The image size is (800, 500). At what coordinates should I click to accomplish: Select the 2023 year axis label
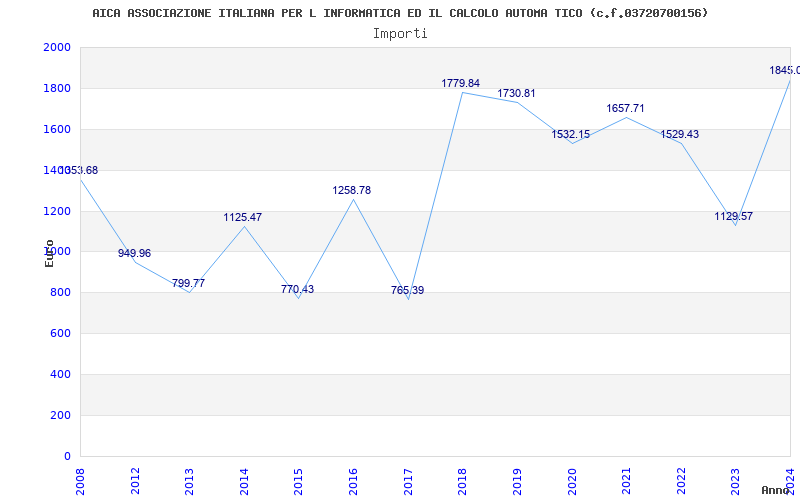click(x=736, y=482)
